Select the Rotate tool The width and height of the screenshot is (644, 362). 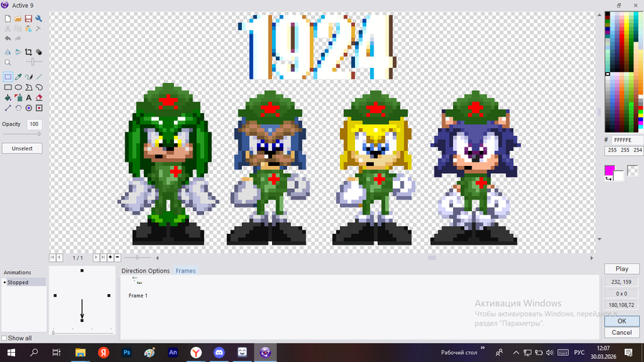coord(19,108)
